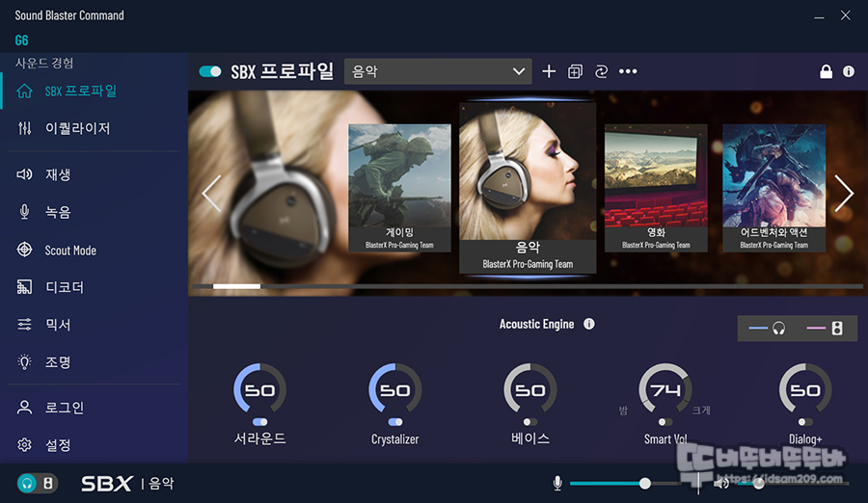The image size is (868, 503).
Task: Click the 재생 speaker icon in sidebar
Action: [x=24, y=174]
